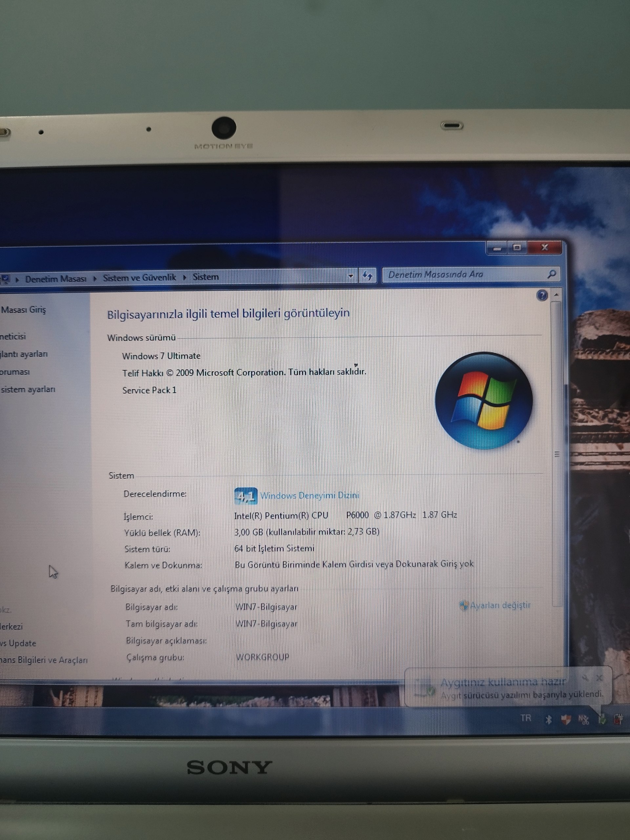Click the WORKGROUP value
This screenshot has width=630, height=840.
coord(262,657)
